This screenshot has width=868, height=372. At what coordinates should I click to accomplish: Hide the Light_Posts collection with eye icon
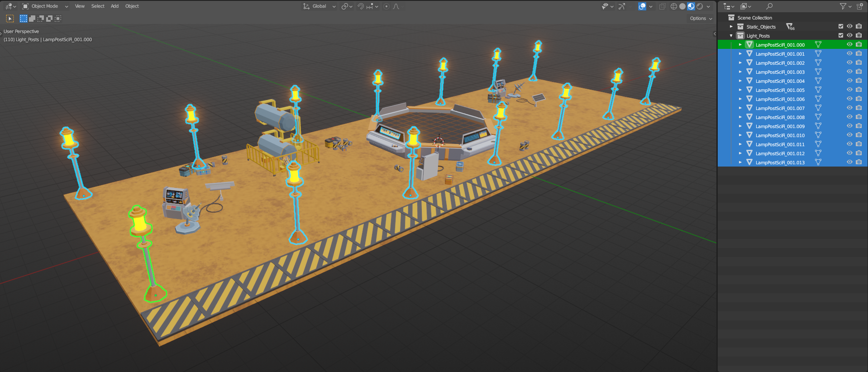(x=849, y=36)
